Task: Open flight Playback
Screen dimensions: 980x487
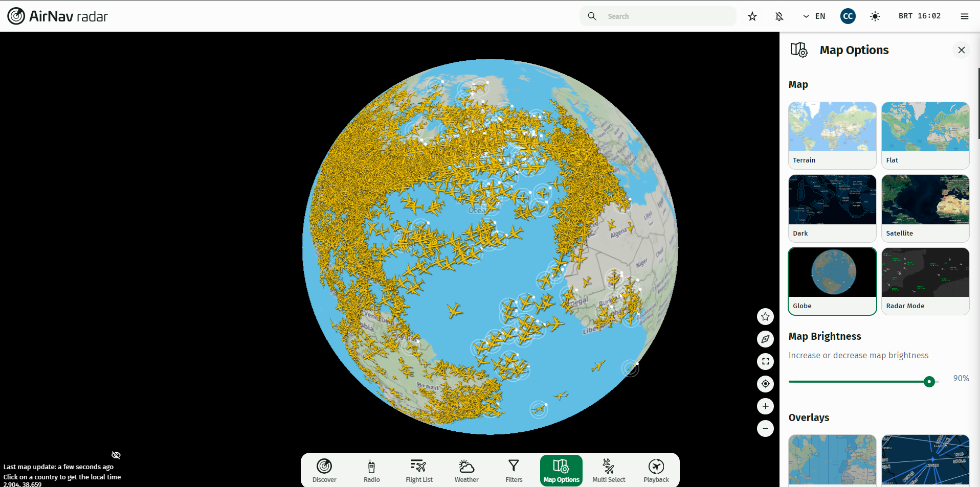Action: pos(656,470)
